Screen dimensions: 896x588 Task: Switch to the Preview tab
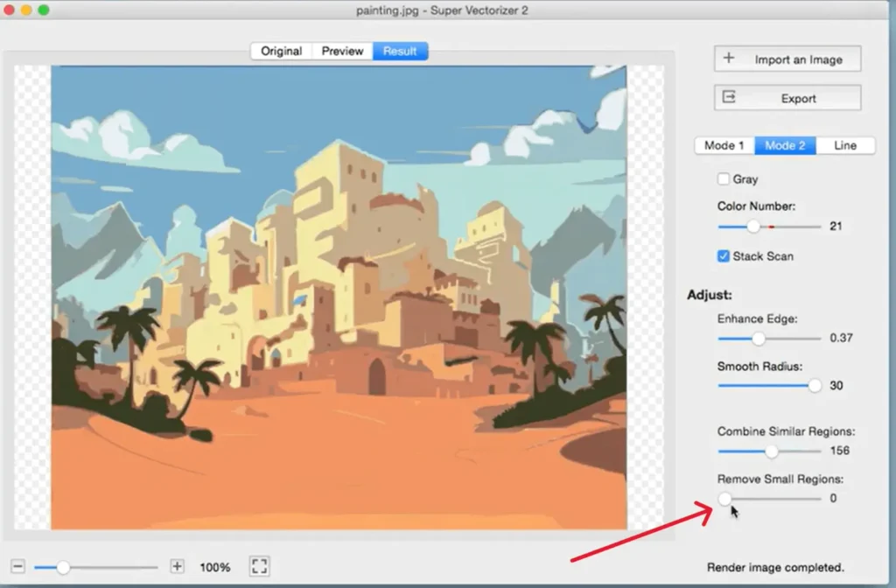click(x=341, y=51)
